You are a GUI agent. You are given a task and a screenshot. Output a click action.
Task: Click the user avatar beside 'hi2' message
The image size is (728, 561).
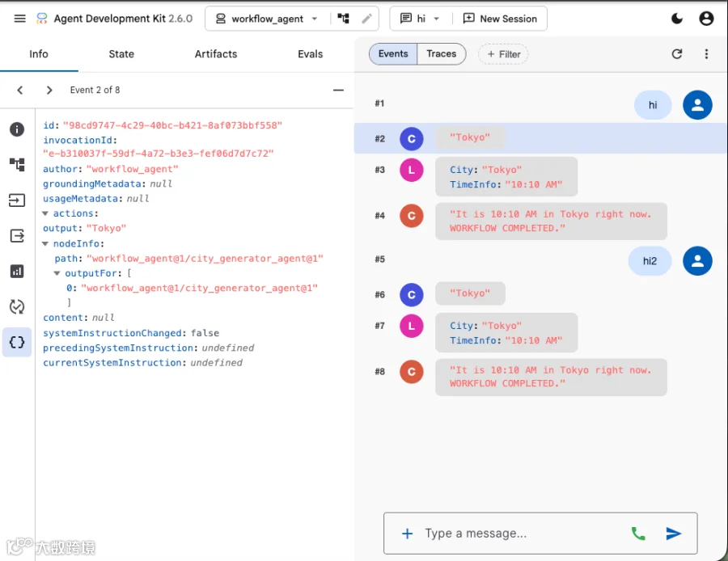697,261
